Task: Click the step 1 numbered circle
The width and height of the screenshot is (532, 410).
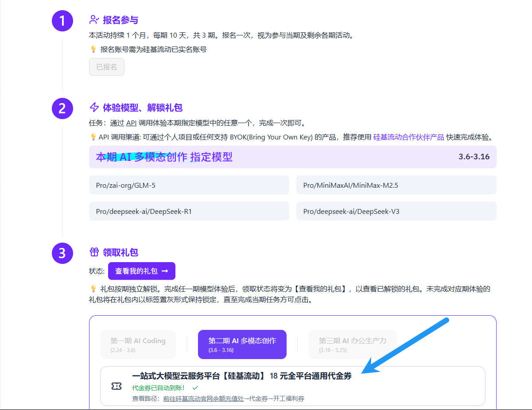Action: click(x=62, y=21)
